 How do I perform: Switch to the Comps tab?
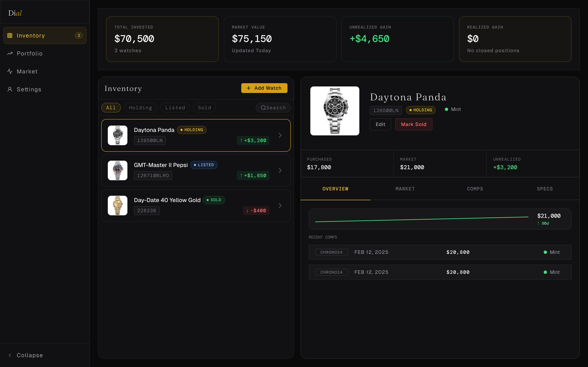[475, 189]
